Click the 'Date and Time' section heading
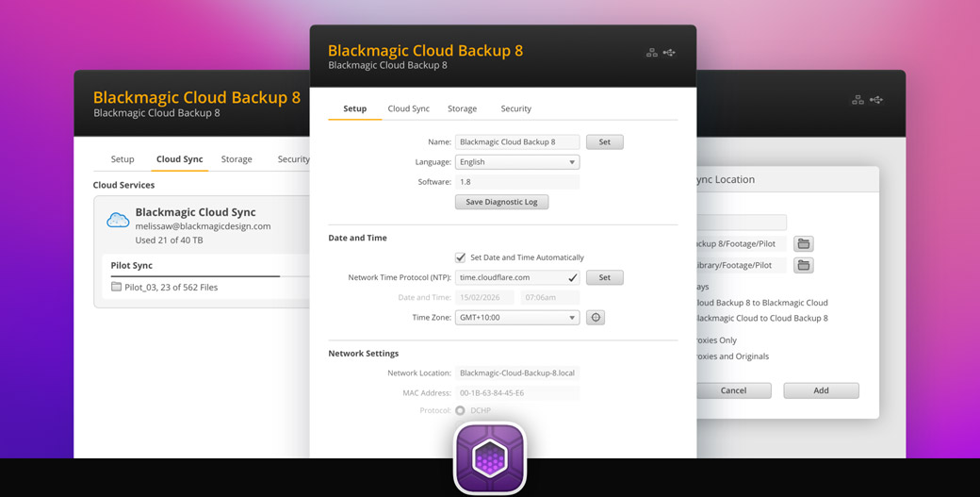980x497 pixels. coord(357,238)
